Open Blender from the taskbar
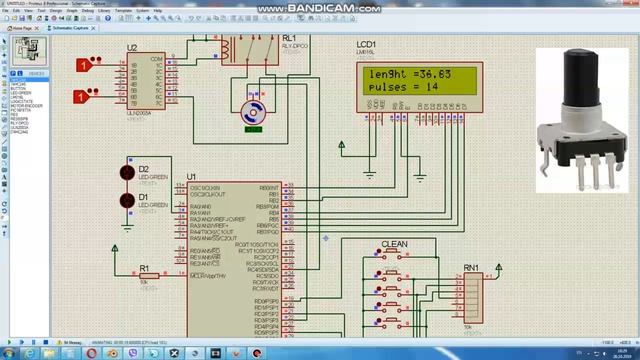Image resolution: width=640 pixels, height=360 pixels. (112, 353)
